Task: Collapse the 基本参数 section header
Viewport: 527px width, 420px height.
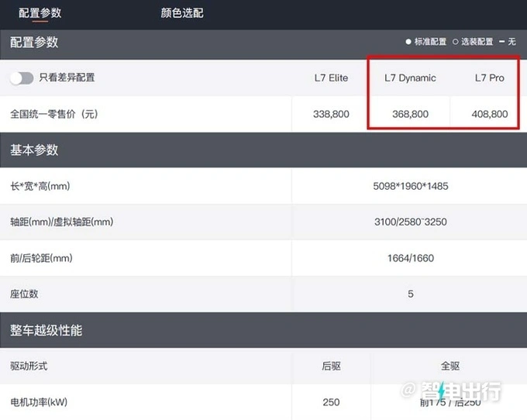Action: (34, 149)
